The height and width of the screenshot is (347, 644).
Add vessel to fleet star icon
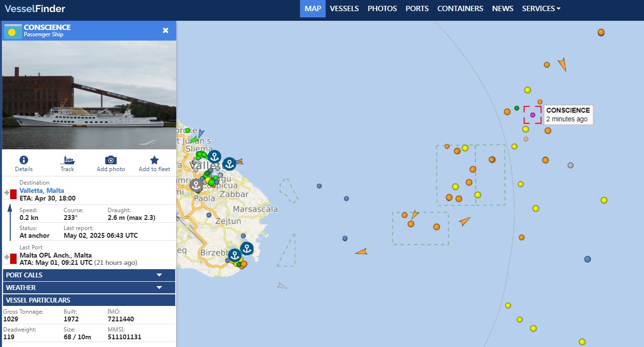tap(154, 161)
